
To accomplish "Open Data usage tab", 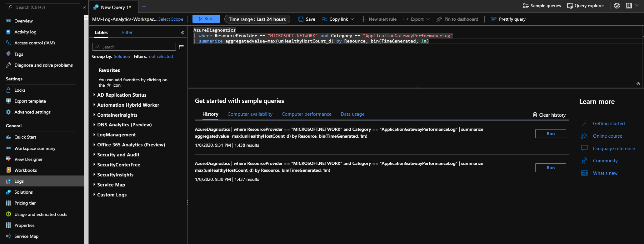I will (x=352, y=114).
